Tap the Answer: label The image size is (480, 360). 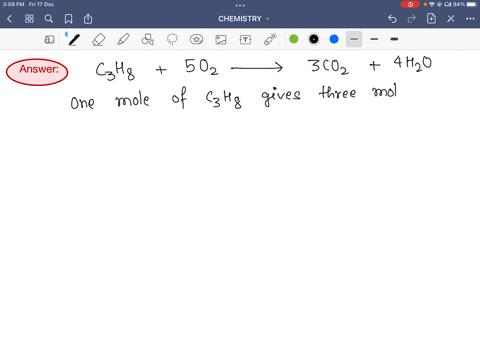click(39, 69)
